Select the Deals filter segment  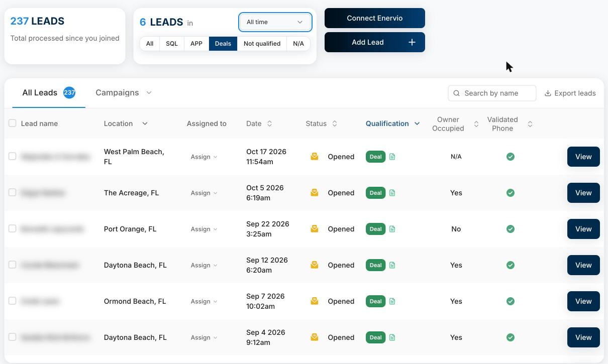pyautogui.click(x=223, y=44)
